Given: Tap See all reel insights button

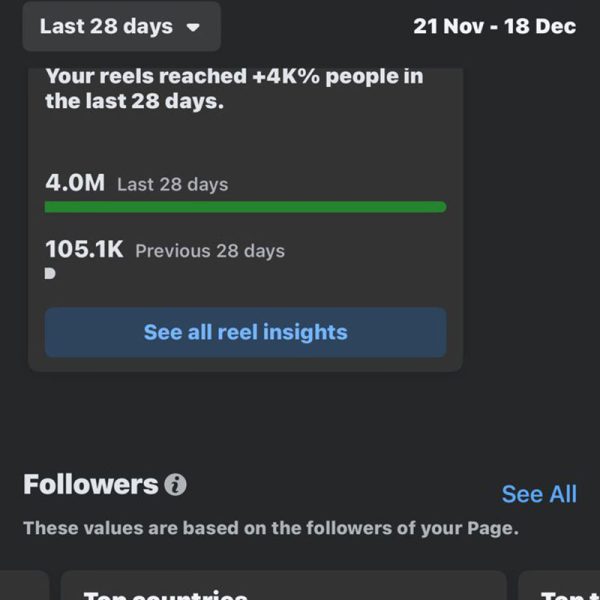Looking at the screenshot, I should (x=245, y=332).
